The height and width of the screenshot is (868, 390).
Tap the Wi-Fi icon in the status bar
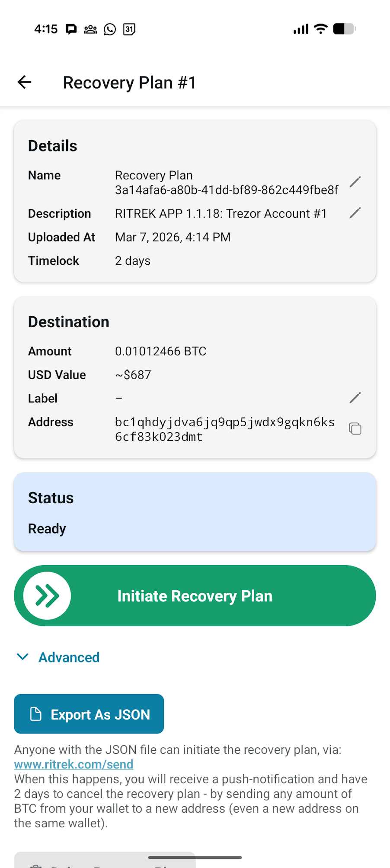(x=321, y=29)
